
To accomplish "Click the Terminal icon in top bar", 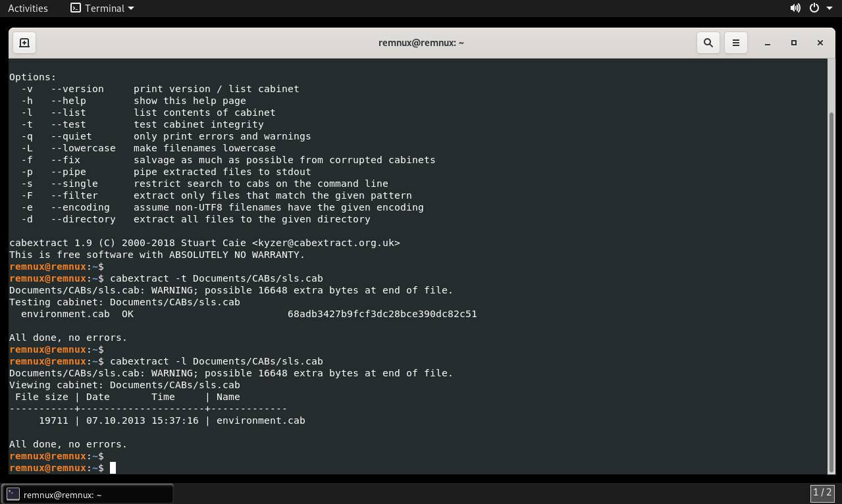I will 76,9.
